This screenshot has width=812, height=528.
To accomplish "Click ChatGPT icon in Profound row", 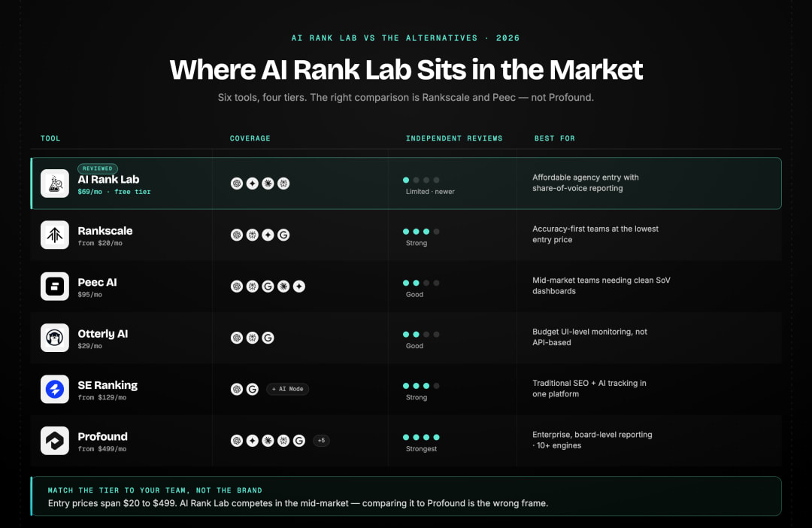I will [x=237, y=441].
